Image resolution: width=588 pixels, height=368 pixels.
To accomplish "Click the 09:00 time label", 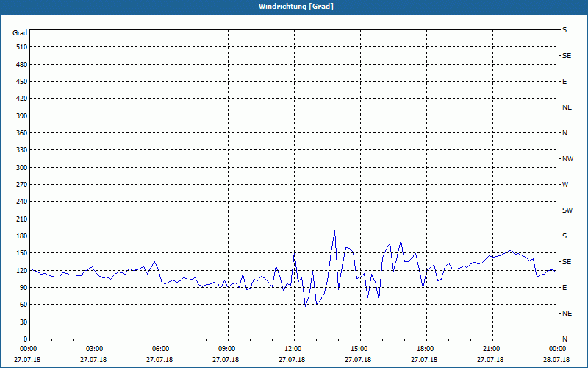I will [x=227, y=349].
